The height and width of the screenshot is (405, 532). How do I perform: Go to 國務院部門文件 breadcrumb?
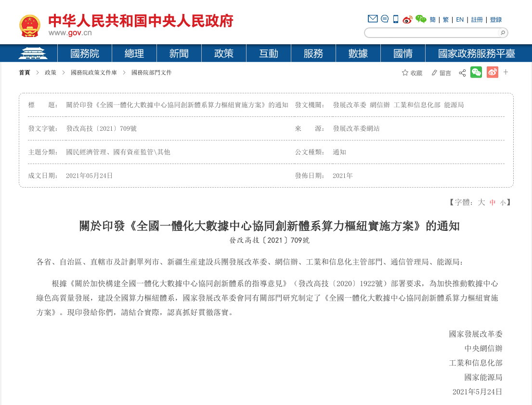point(151,73)
